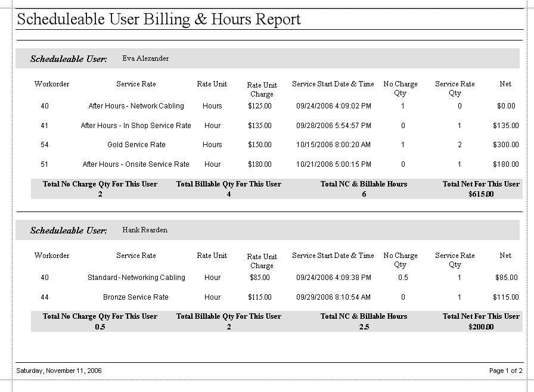Click 'Standard - Networking Cabling' service rate
The height and width of the screenshot is (392, 534).
click(136, 278)
